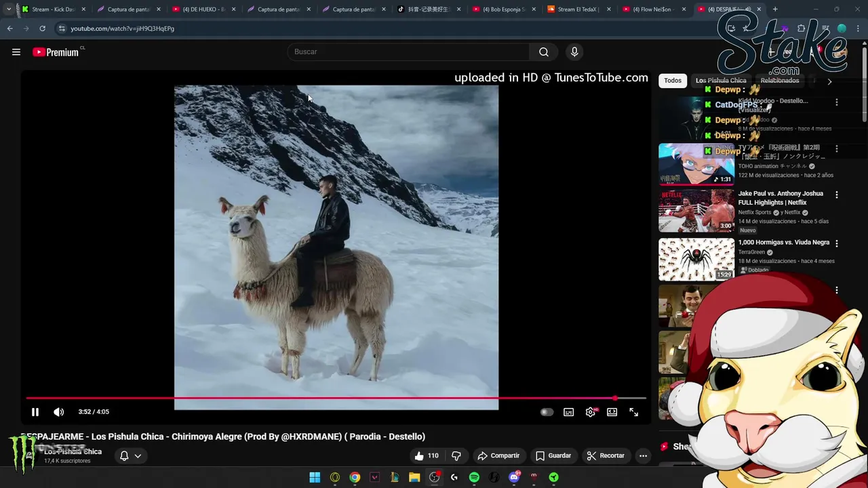Pause the video playback
The height and width of the screenshot is (488, 868).
click(35, 412)
